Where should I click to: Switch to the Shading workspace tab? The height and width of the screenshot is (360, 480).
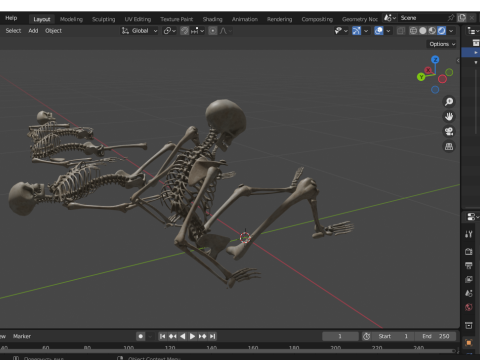click(x=212, y=19)
